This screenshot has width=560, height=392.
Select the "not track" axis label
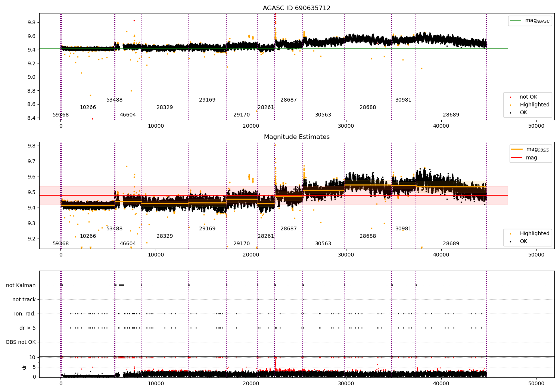point(24,299)
